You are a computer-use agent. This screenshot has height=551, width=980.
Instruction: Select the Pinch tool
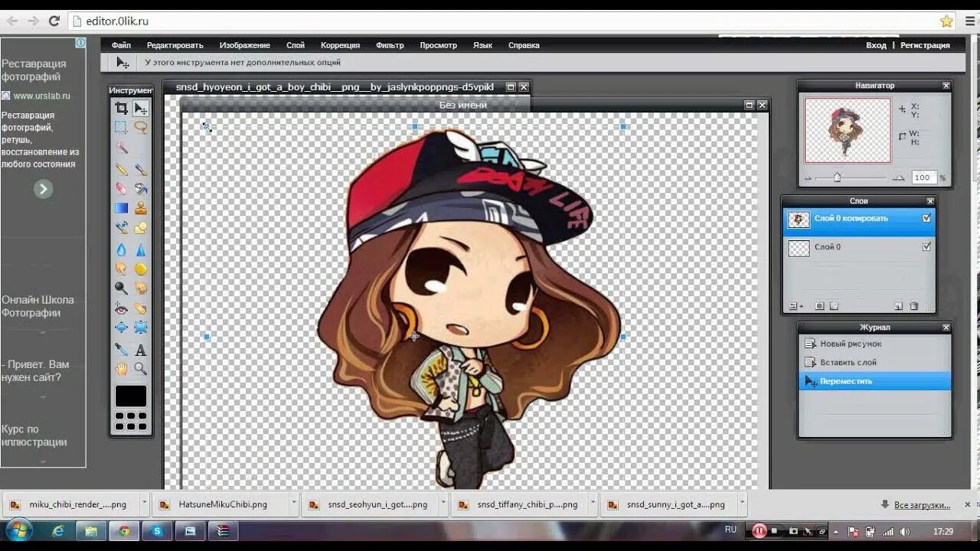click(141, 328)
